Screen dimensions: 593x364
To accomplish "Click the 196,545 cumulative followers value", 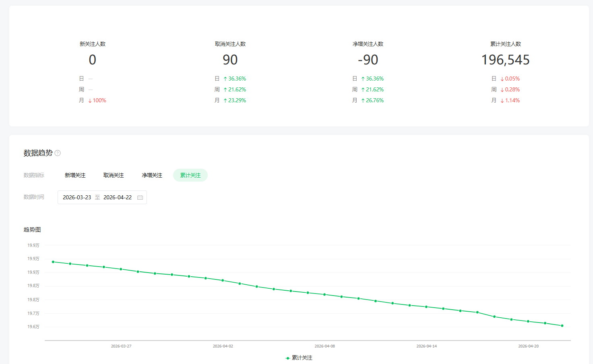I will click(x=505, y=60).
